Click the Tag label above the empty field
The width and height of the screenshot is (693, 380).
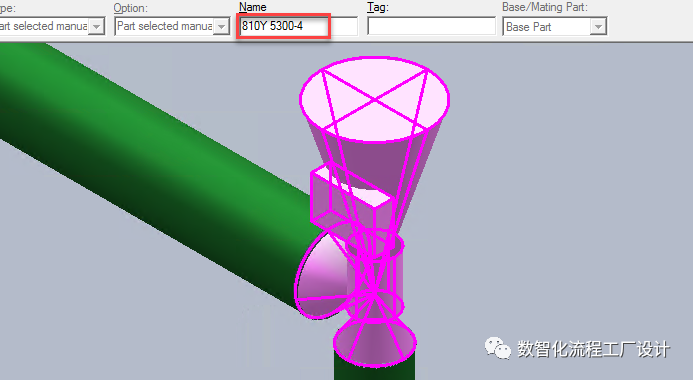pos(377,8)
